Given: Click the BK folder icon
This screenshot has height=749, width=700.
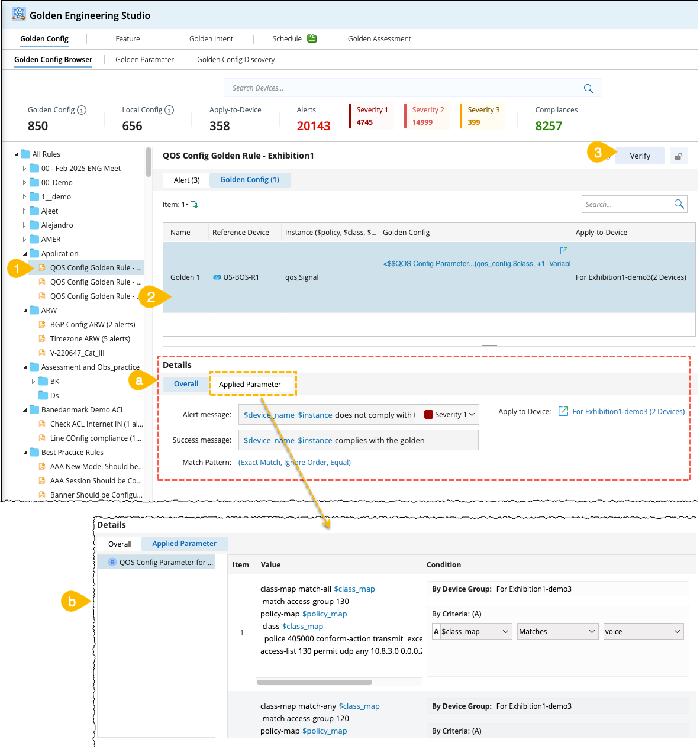Looking at the screenshot, I should pos(43,381).
